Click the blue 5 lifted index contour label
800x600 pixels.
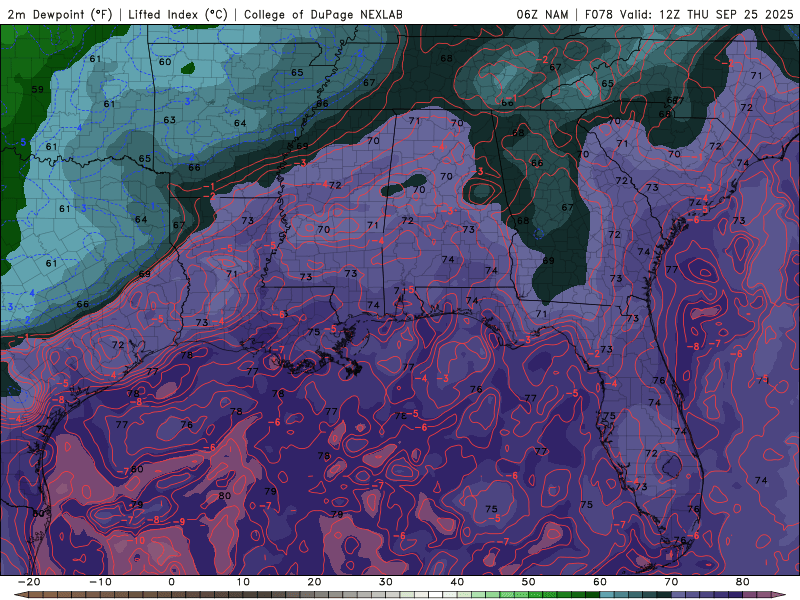(x=22, y=142)
